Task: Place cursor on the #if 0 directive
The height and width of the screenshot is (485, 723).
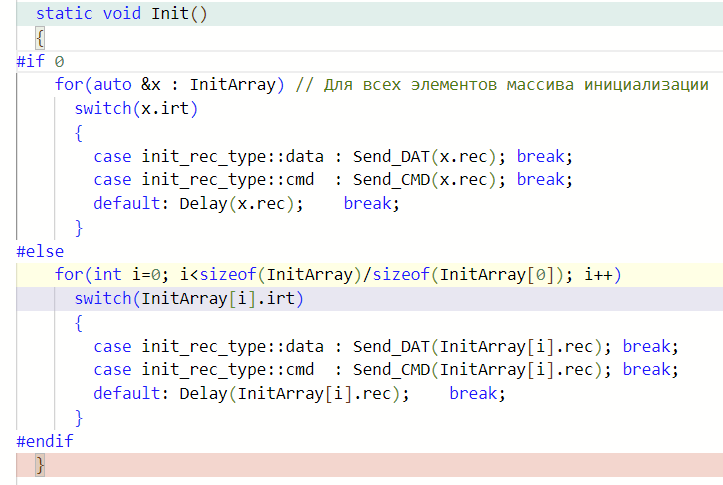Action: tap(40, 62)
